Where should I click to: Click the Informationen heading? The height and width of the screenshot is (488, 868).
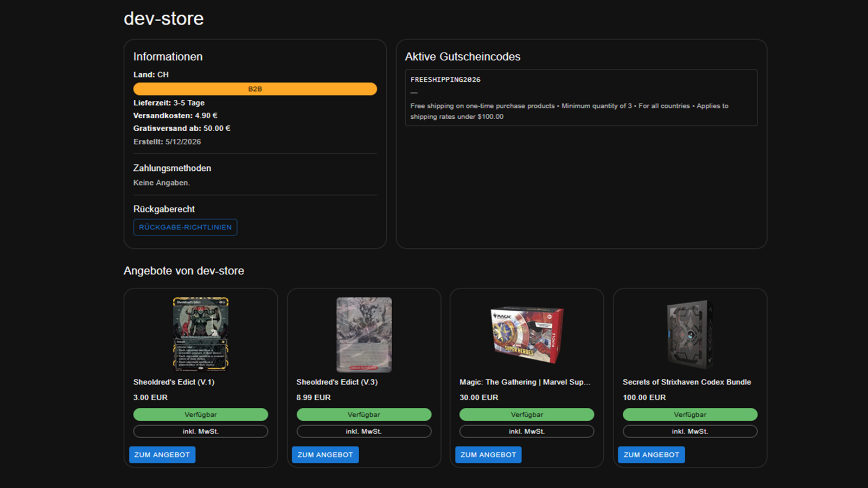pos(168,56)
